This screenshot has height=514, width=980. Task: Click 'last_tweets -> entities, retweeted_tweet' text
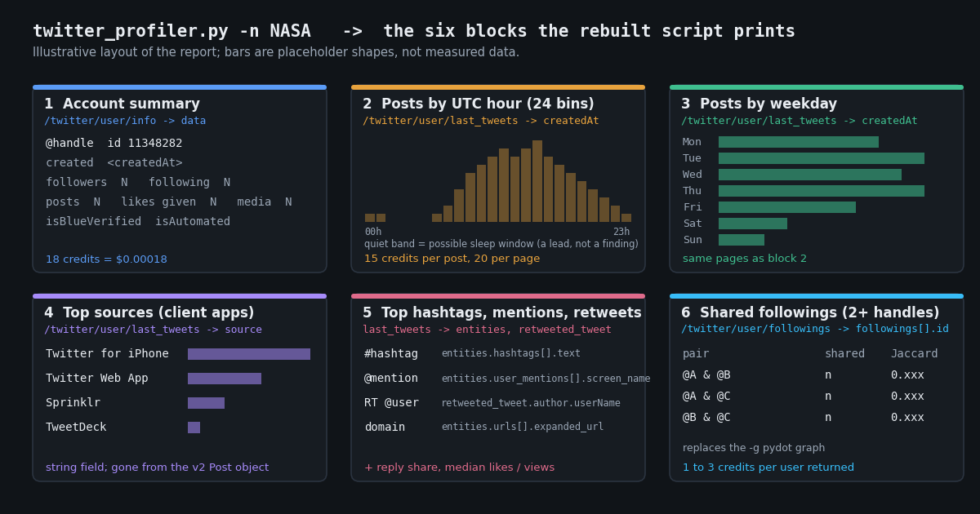tap(486, 330)
